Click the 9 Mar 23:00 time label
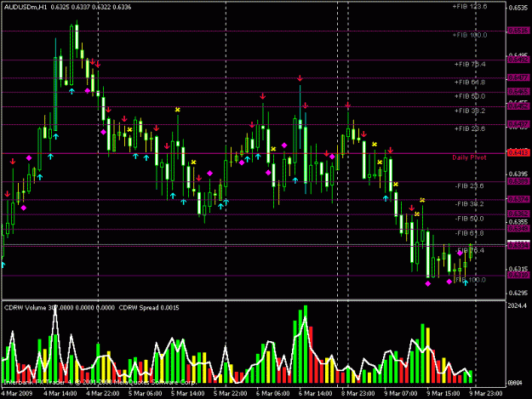The image size is (532, 399). 486,394
